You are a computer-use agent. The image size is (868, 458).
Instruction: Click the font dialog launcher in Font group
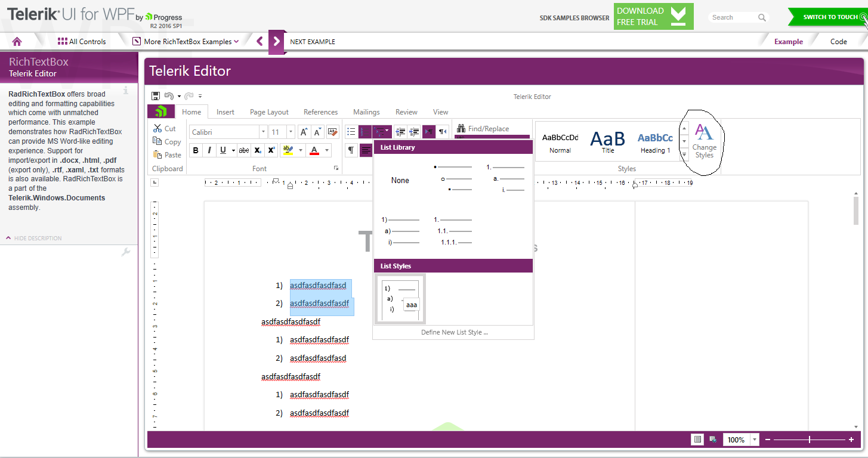coord(336,168)
